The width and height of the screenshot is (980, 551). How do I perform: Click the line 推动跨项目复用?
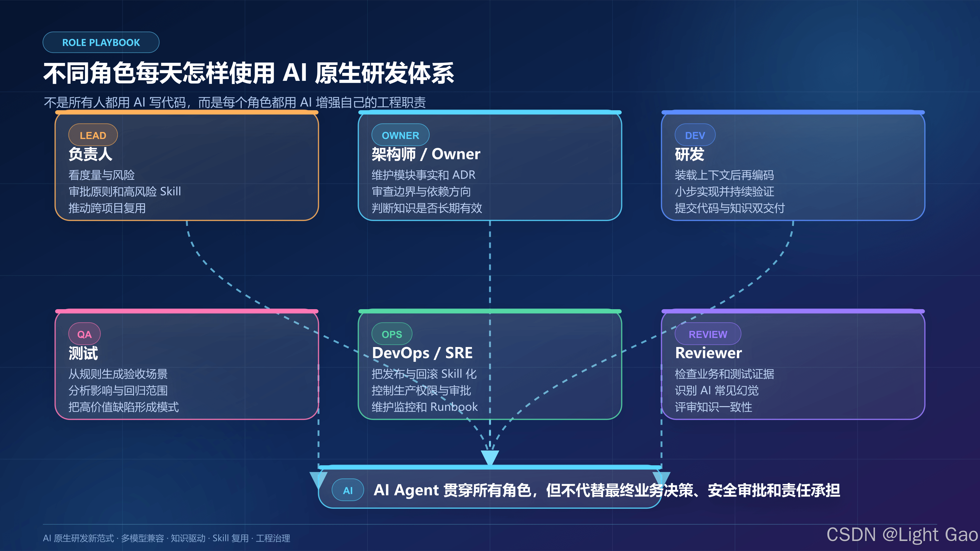(x=107, y=208)
